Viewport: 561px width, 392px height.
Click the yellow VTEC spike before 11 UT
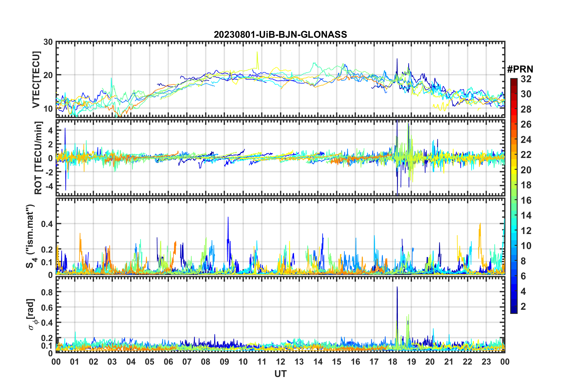(257, 53)
